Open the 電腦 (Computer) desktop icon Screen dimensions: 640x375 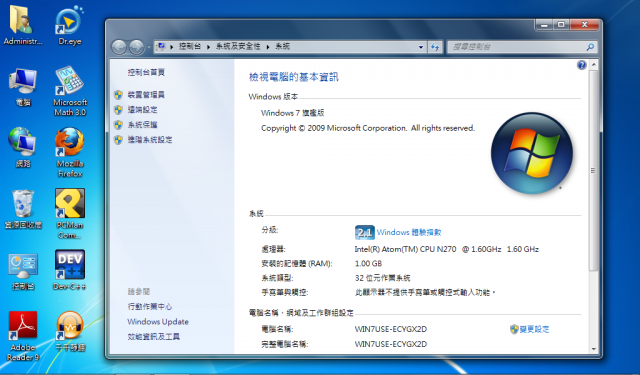point(23,87)
